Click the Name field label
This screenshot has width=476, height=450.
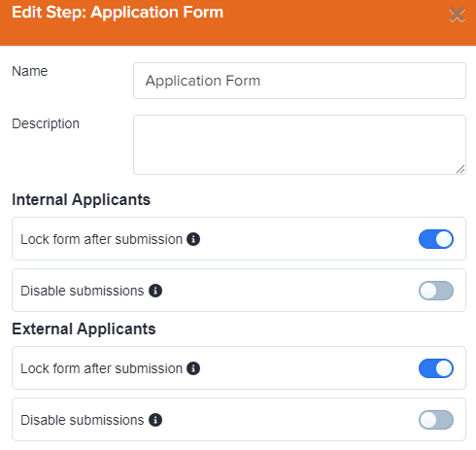30,71
